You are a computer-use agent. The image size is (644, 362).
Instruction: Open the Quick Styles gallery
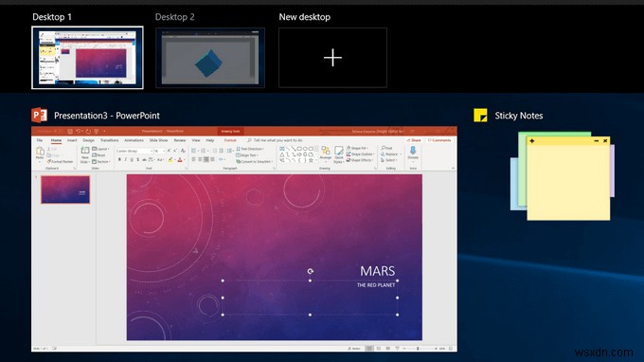pos(339,154)
